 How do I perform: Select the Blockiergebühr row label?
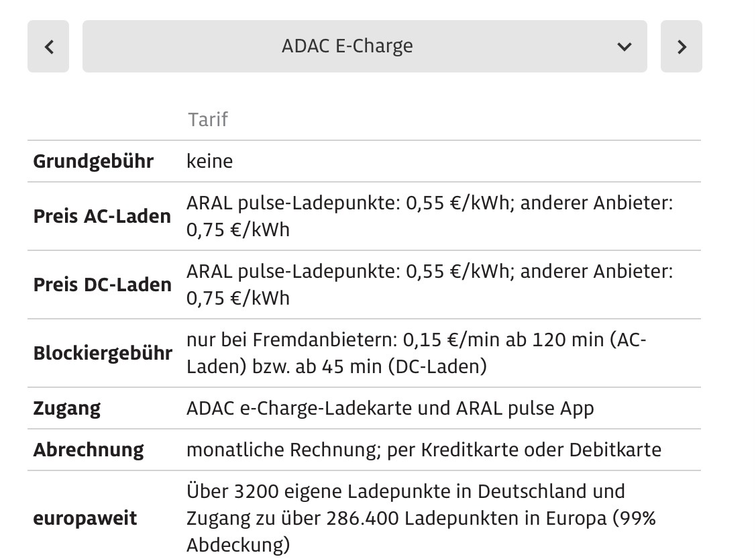point(103,353)
